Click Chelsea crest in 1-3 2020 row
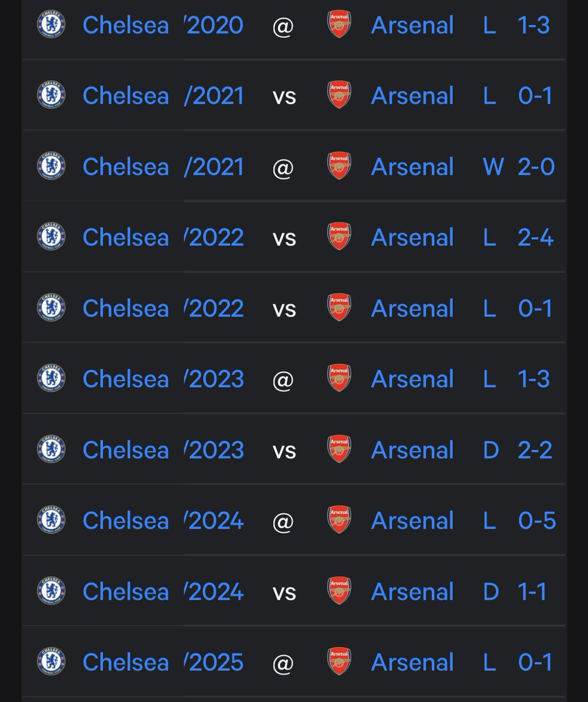The height and width of the screenshot is (702, 588). [x=51, y=25]
